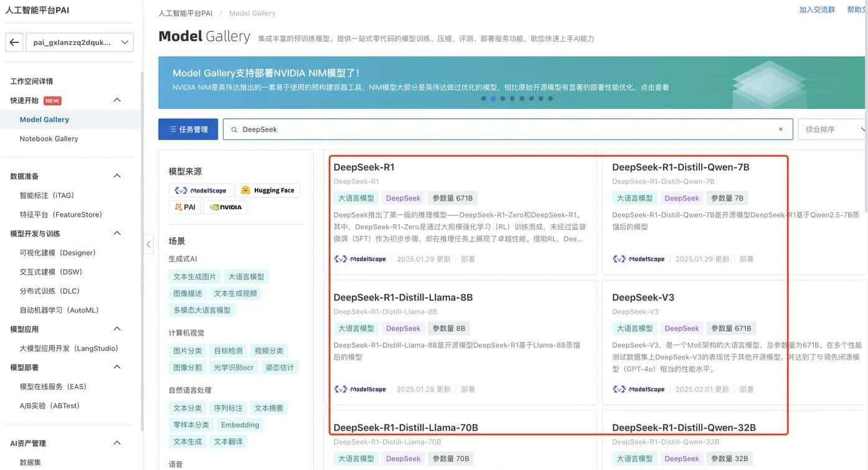The height and width of the screenshot is (470, 868).
Task: Filter model source by PAI
Action: pos(185,207)
